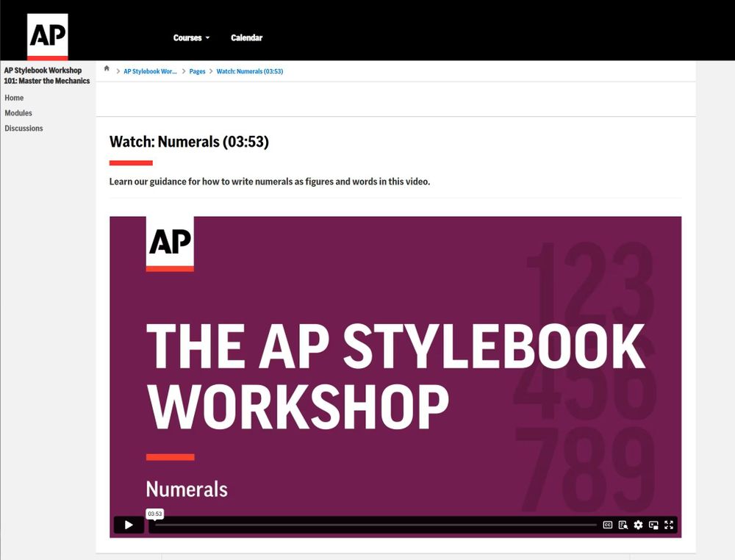735x560 pixels.
Task: Click the dropdown caret next to Courses
Action: 208,38
